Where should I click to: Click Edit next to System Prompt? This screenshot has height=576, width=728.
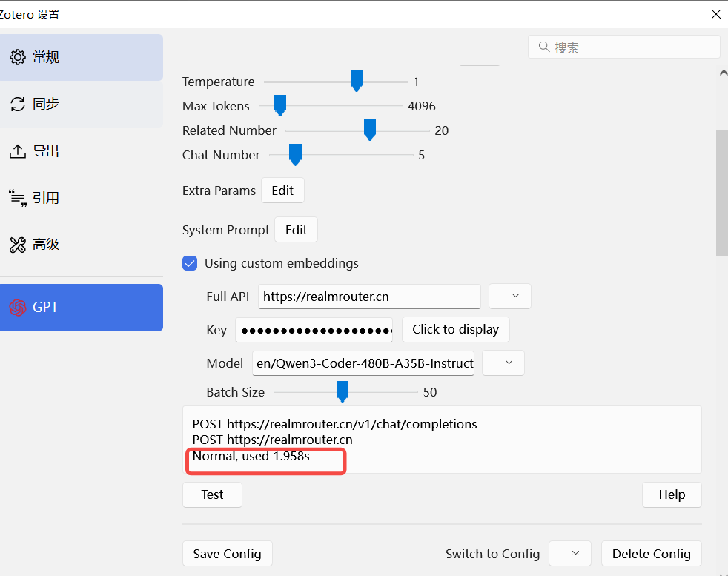[296, 230]
